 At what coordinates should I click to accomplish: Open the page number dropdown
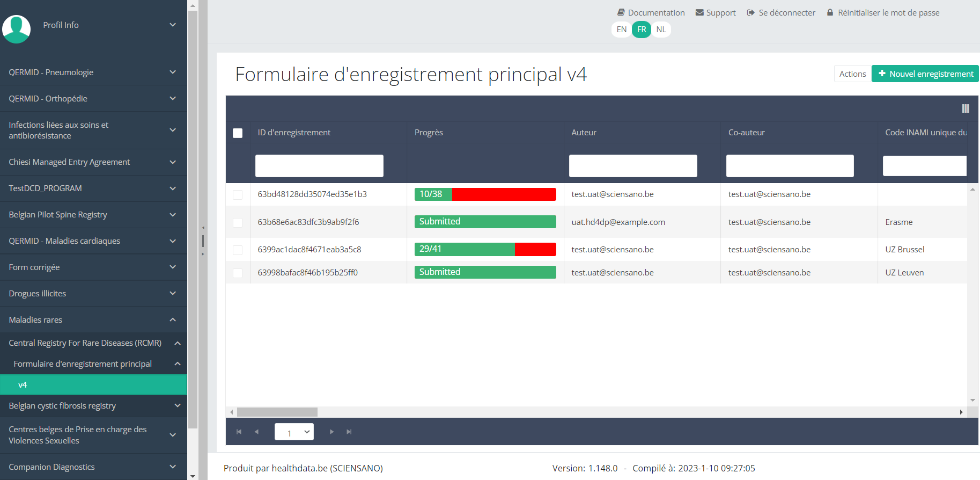click(x=294, y=432)
